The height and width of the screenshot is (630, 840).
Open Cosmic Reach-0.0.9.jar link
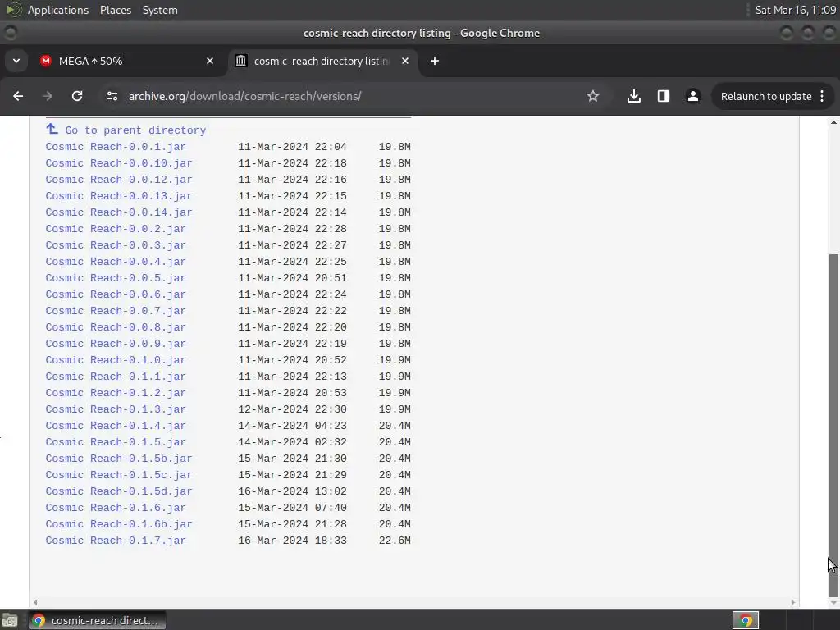pyautogui.click(x=116, y=344)
